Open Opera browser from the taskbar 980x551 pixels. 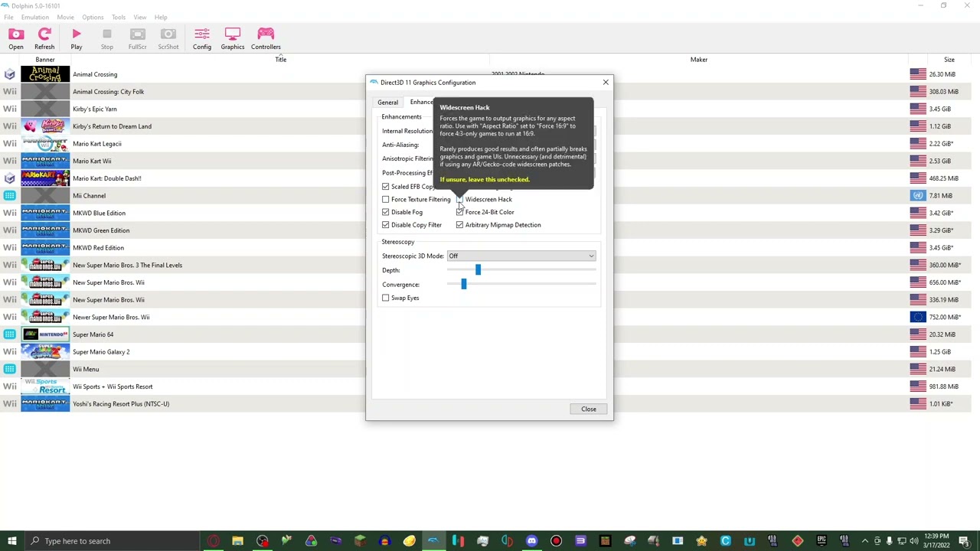[213, 541]
